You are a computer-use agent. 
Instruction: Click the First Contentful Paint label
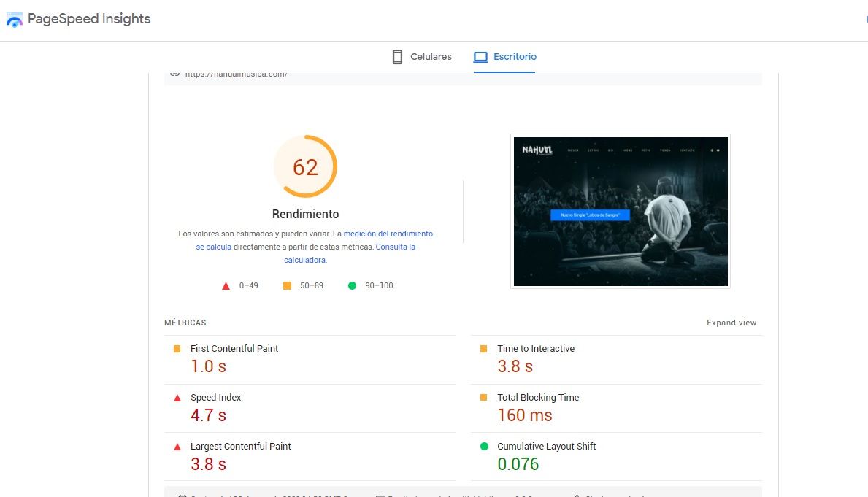point(234,349)
